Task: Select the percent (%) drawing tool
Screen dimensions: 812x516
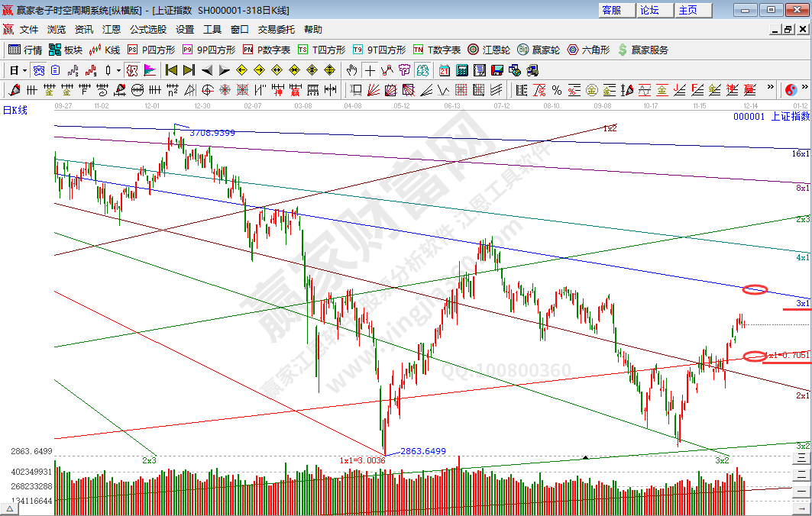Action: [x=557, y=90]
